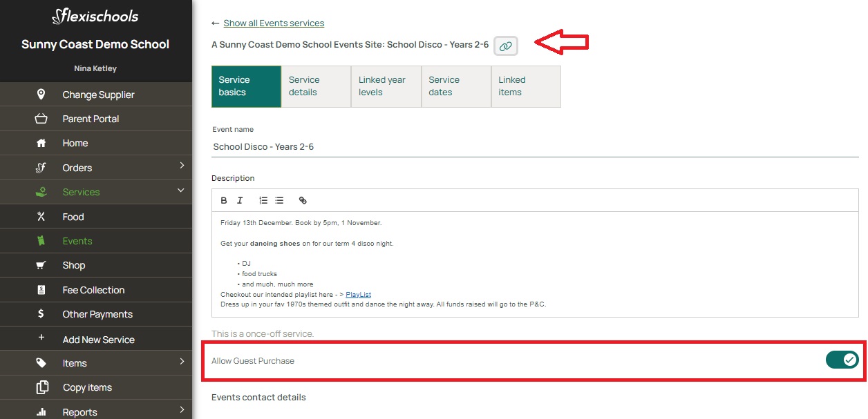This screenshot has height=419, width=868.
Task: Click the Change Supplier location pin icon
Action: [x=41, y=95]
